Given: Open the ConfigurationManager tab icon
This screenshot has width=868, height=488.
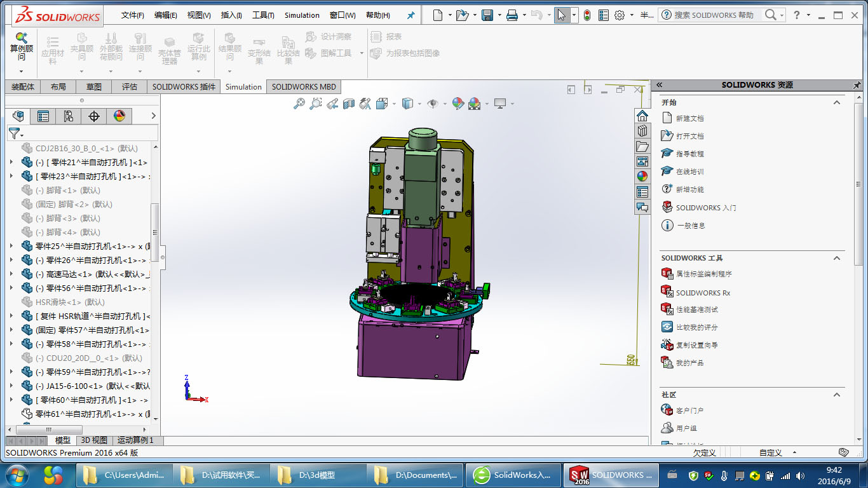Looking at the screenshot, I should click(x=68, y=116).
